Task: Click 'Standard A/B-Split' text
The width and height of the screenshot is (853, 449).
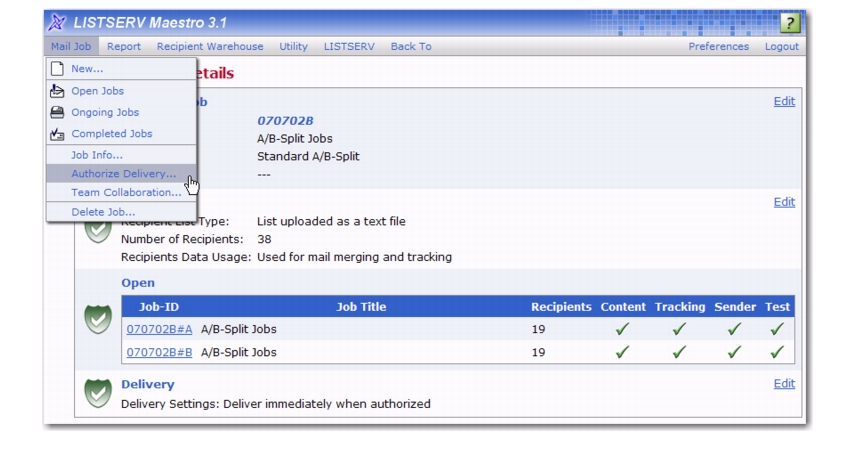Action: [x=308, y=156]
